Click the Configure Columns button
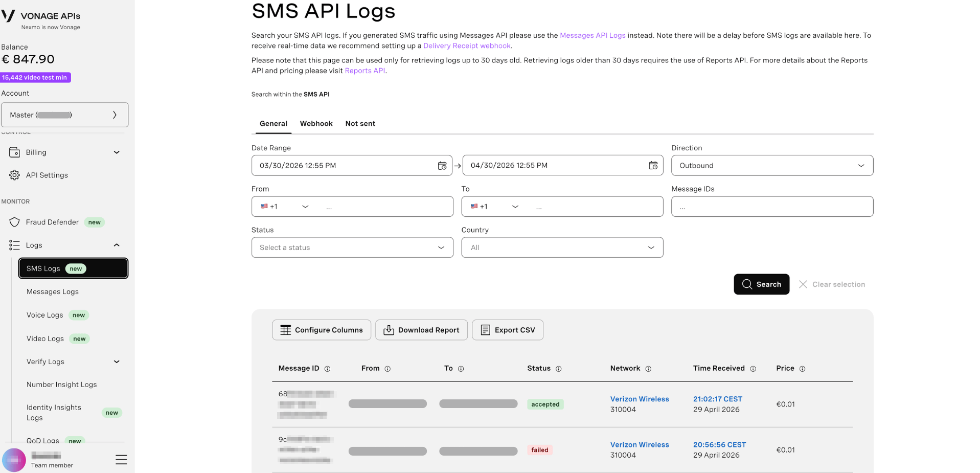Screen dimensions: 980x473 (322, 330)
